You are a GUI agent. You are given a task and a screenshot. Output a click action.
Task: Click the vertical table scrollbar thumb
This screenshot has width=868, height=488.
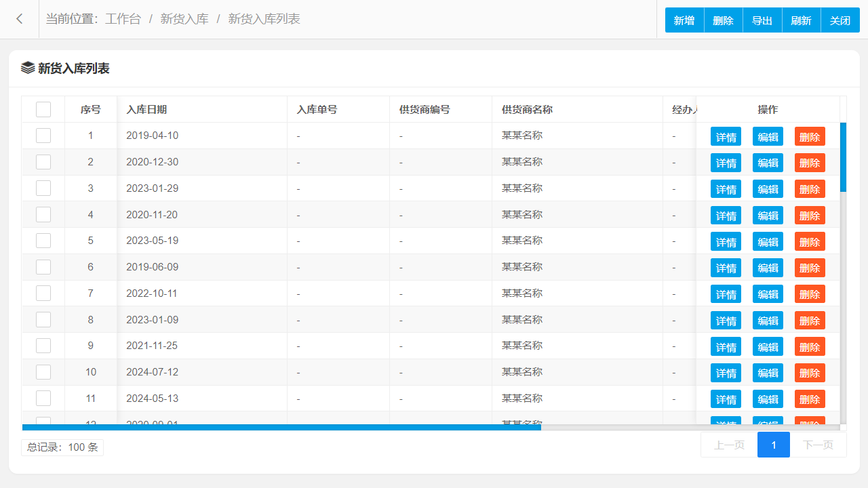(843, 157)
